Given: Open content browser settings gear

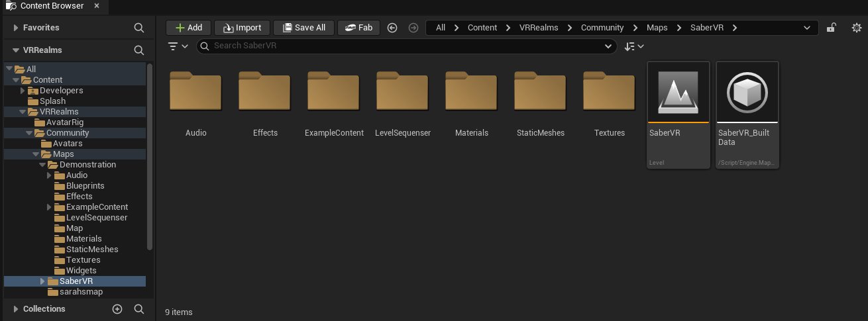Looking at the screenshot, I should [856, 28].
